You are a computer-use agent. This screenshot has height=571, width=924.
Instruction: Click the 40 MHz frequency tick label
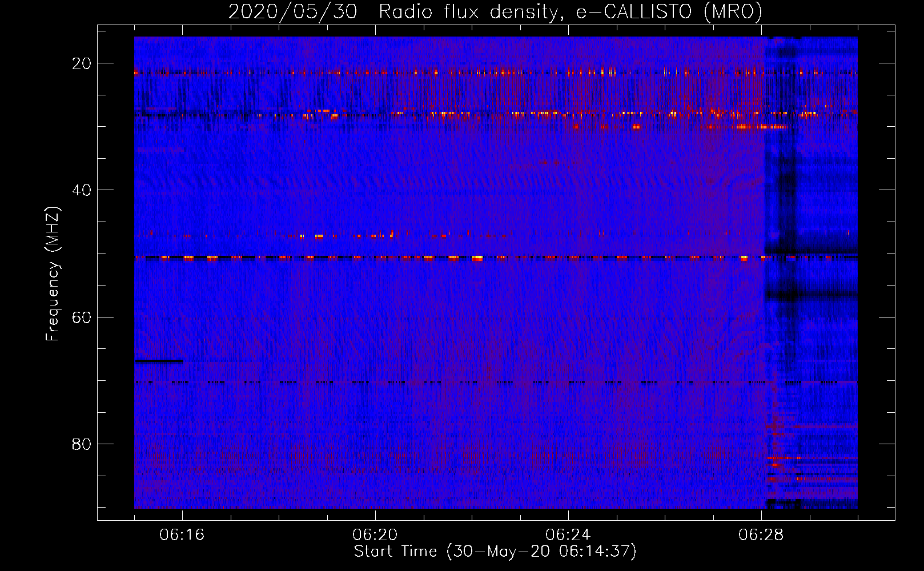[x=81, y=190]
